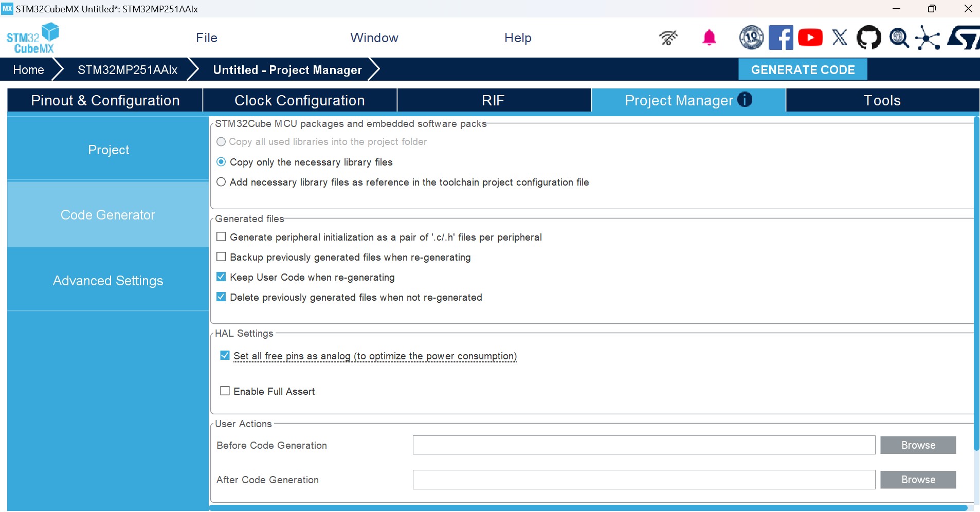Click the GENERATE CODE button
The width and height of the screenshot is (980, 512).
pyautogui.click(x=803, y=69)
